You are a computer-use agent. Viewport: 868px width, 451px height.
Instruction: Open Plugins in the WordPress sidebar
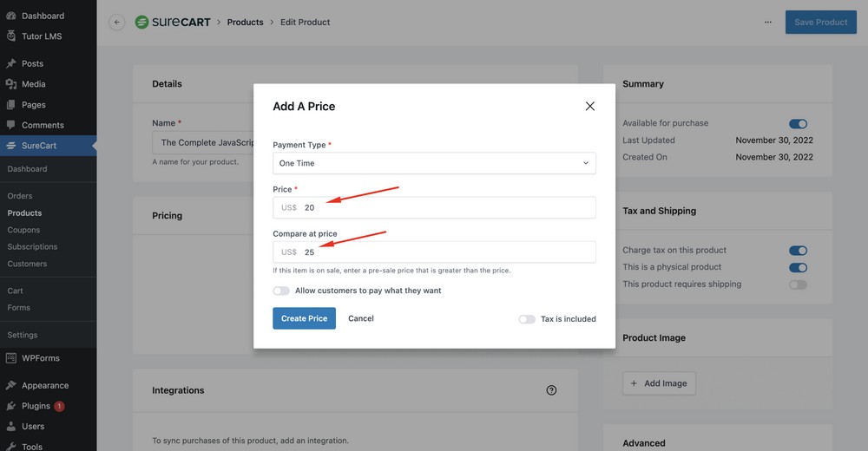click(x=36, y=406)
